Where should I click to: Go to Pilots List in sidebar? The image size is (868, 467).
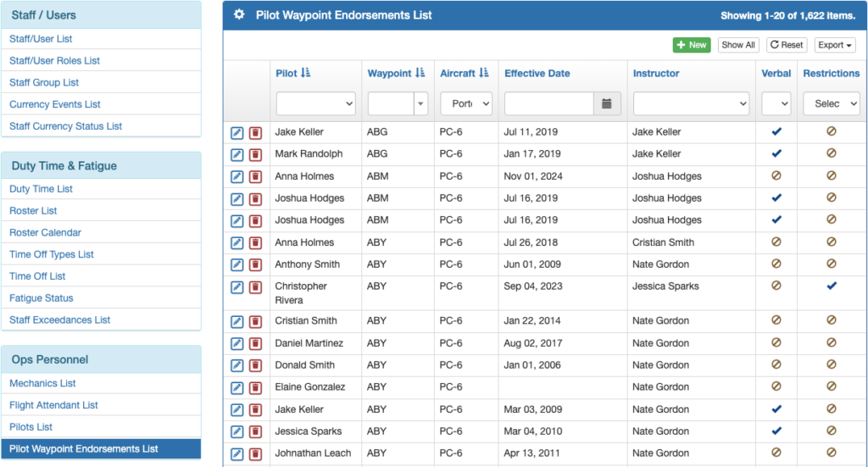31,427
